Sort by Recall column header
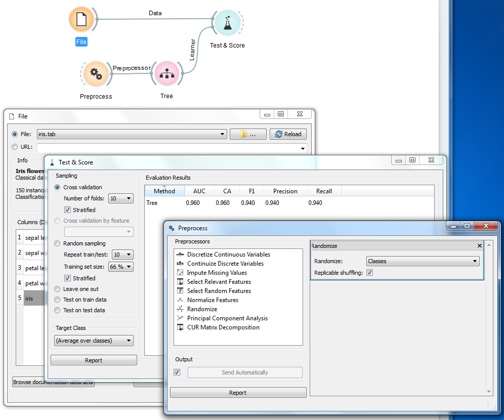The height and width of the screenshot is (420, 504). 324,191
